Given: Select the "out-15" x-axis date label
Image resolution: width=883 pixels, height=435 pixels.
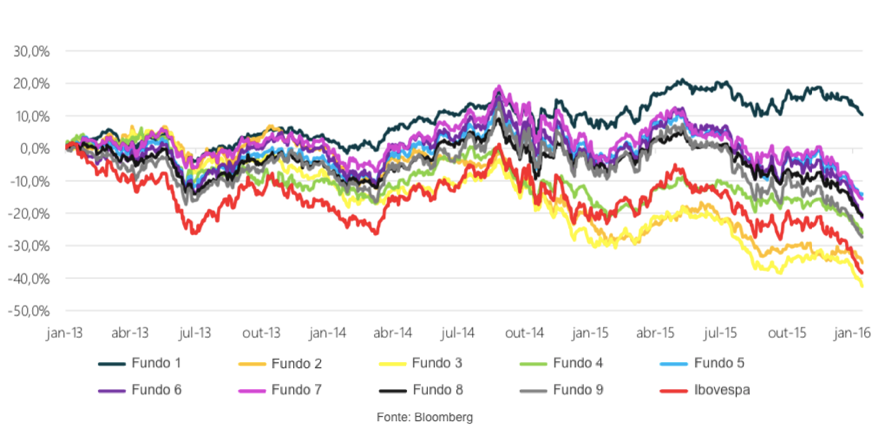Looking at the screenshot, I should (786, 332).
